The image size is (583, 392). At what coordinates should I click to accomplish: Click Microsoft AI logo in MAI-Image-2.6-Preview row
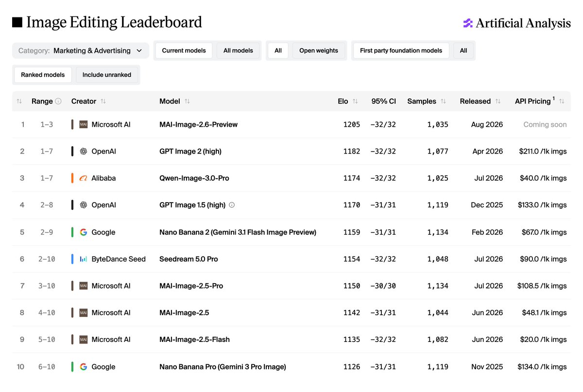click(x=84, y=124)
